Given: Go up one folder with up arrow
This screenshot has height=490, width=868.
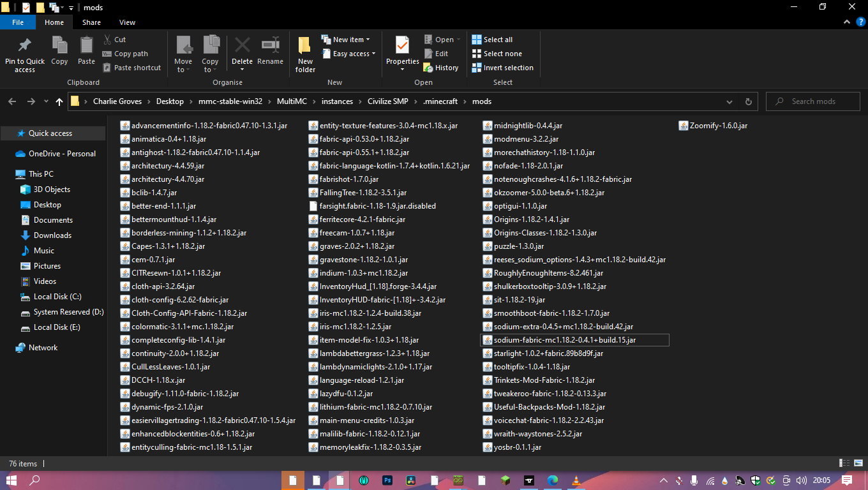Looking at the screenshot, I should click(59, 101).
